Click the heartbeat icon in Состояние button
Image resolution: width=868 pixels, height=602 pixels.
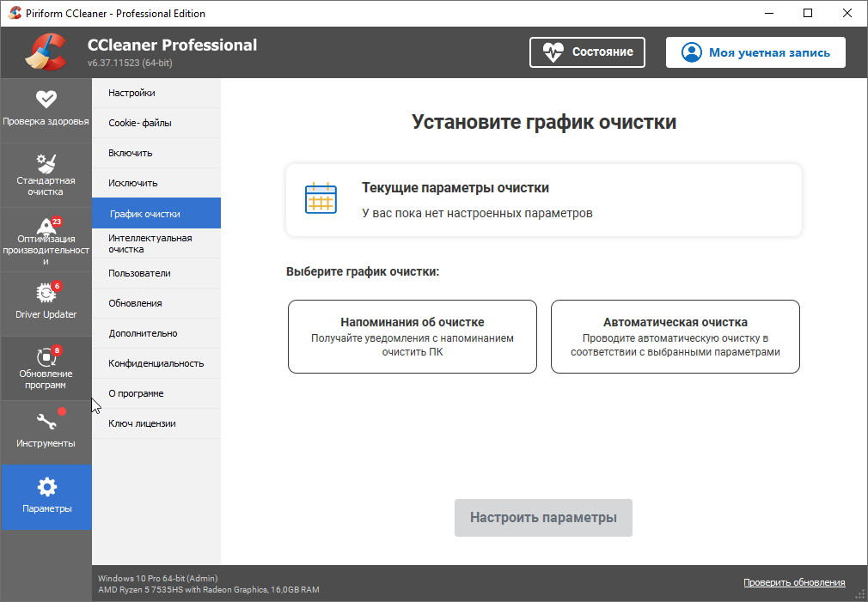tap(553, 52)
